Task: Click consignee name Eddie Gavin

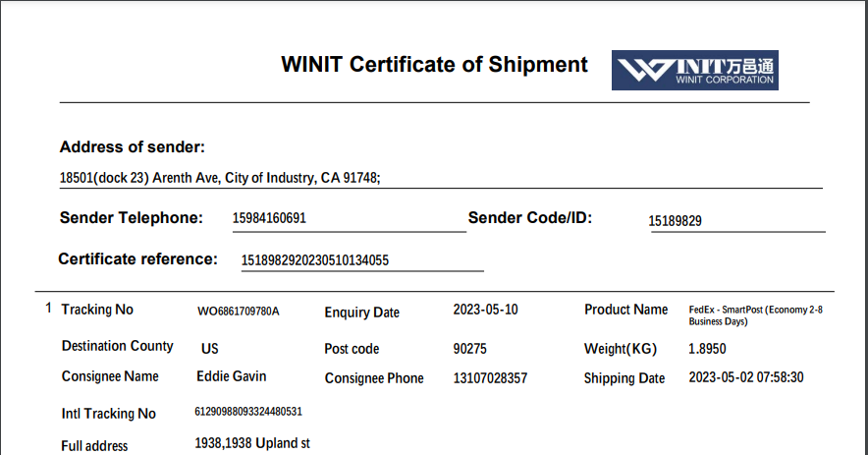Action: 232,376
